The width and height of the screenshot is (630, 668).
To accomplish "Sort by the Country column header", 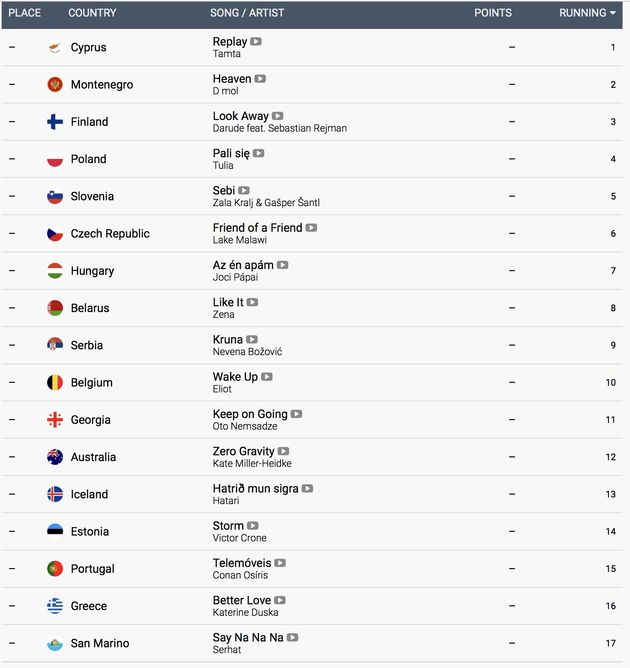I will [92, 13].
